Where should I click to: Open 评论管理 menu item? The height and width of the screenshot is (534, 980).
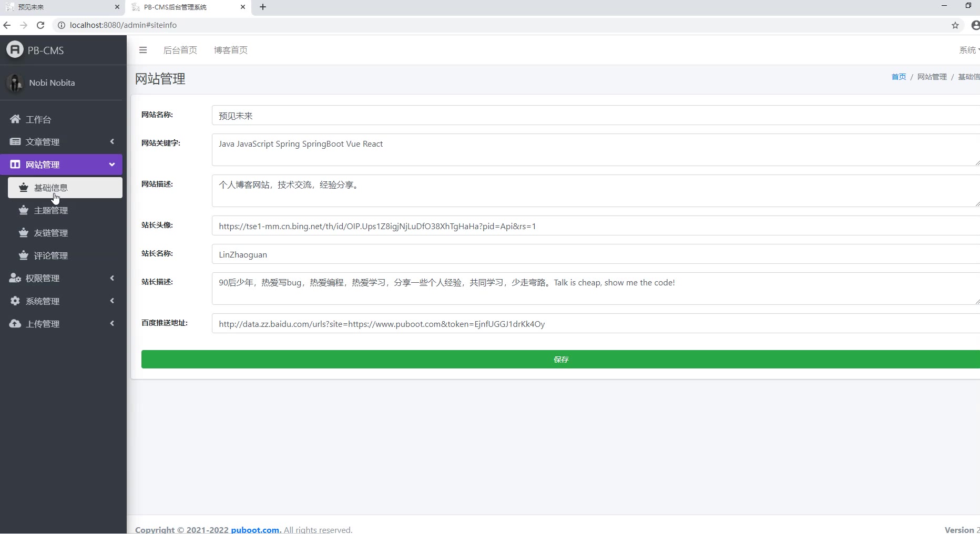click(65, 255)
